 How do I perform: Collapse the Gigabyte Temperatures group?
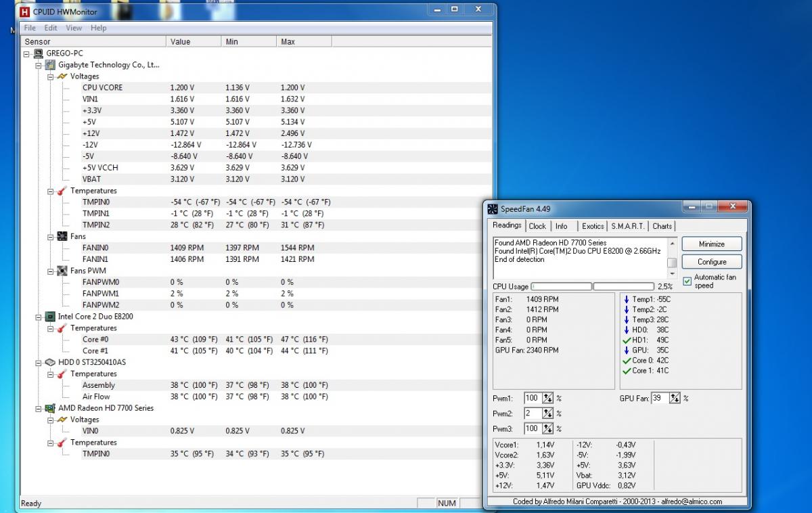50,191
